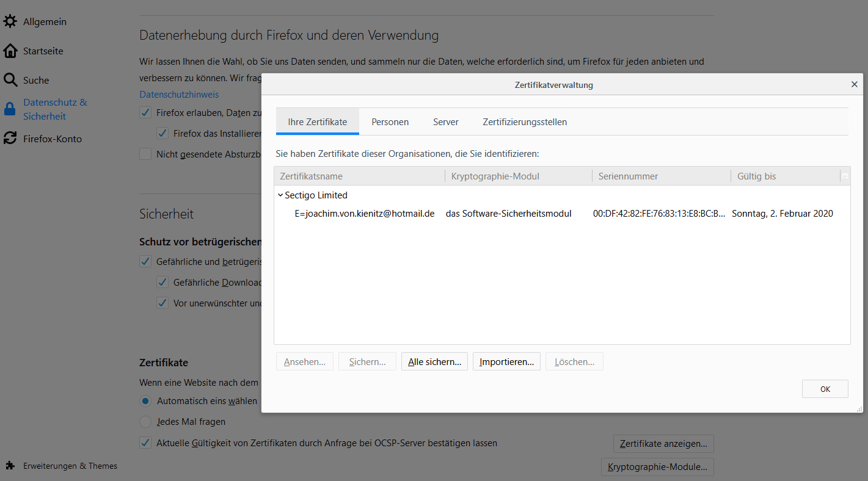Click the Allgemein gear icon
Screen dimensions: 868x481
coord(10,21)
